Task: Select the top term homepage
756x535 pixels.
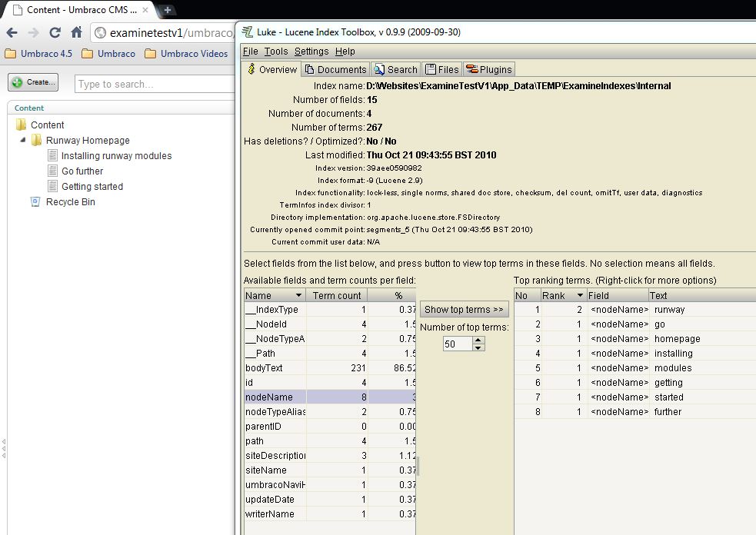Action: (635, 339)
